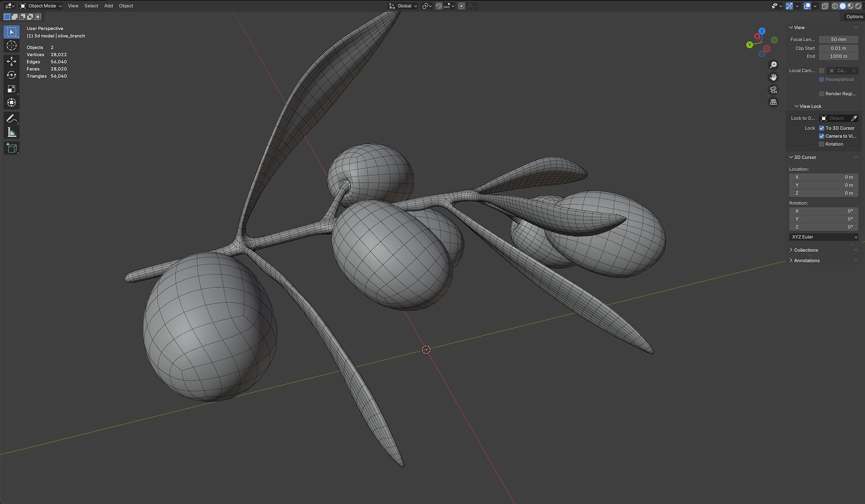The height and width of the screenshot is (504, 865).
Task: Uncheck Lock To 3D Cursor
Action: [x=822, y=128]
